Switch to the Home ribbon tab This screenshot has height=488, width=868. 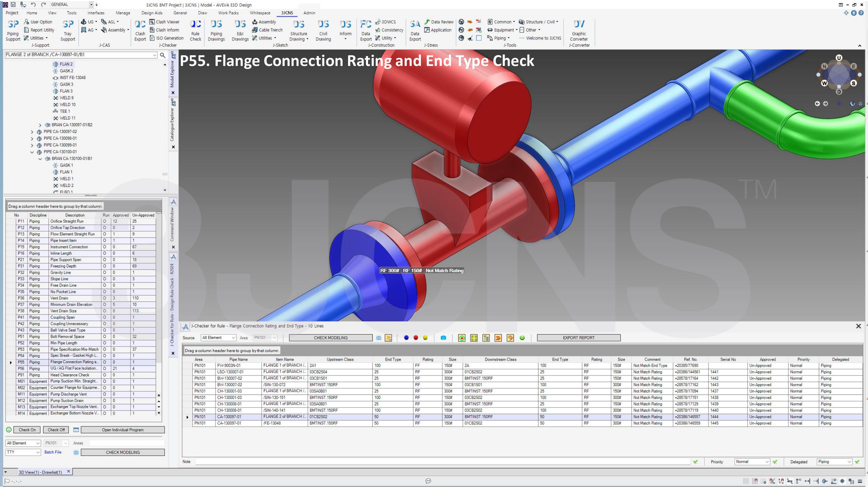(32, 13)
